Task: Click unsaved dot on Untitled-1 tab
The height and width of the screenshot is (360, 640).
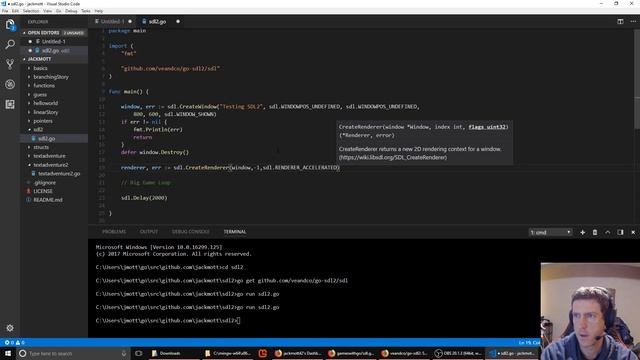Action: point(130,21)
